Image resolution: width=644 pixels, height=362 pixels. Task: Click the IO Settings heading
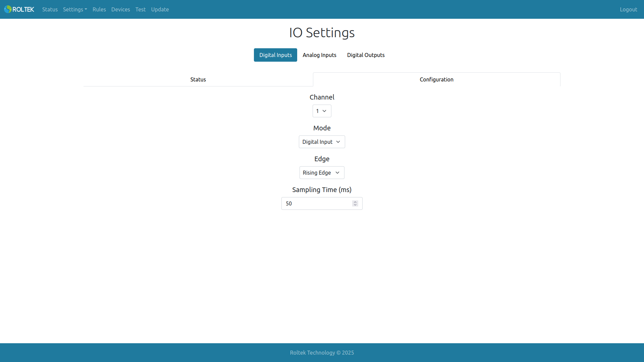pos(322,33)
